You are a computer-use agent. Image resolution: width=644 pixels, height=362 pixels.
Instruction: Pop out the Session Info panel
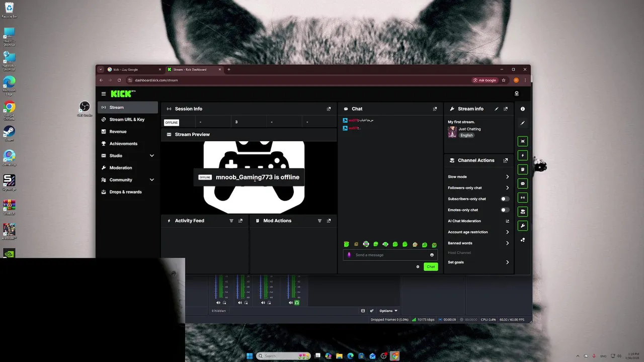coord(329,109)
